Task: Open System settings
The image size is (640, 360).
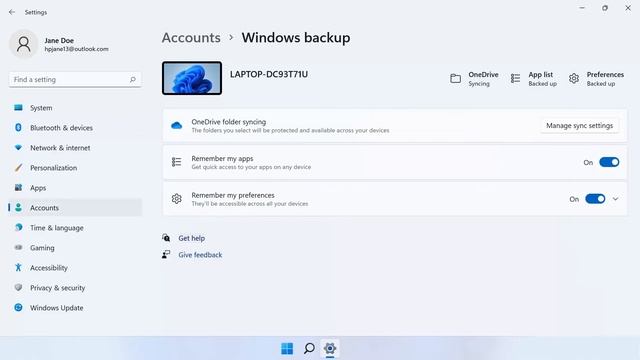Action: (x=75, y=108)
